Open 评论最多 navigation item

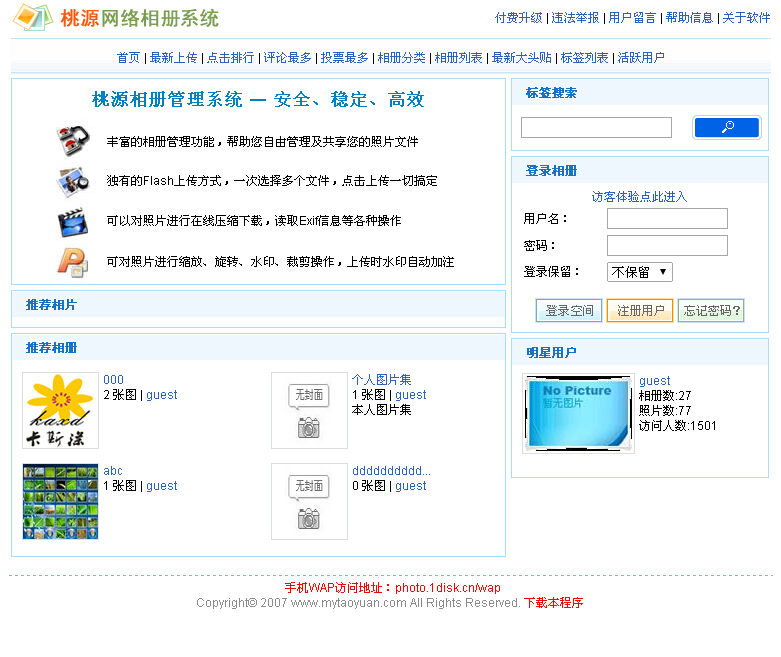(287, 58)
